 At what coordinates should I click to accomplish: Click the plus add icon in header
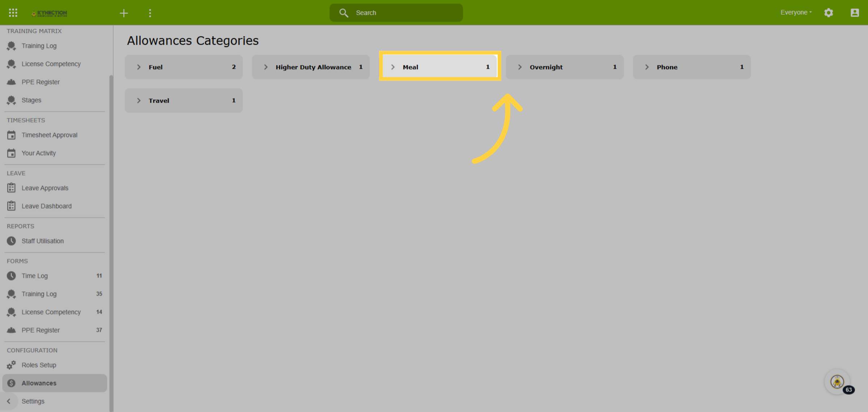coord(124,13)
